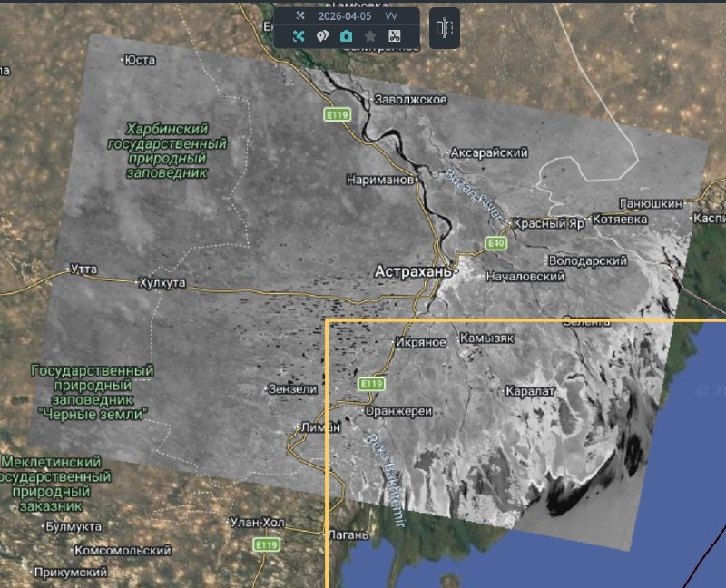This screenshot has width=726, height=588.
Task: Click the Улан-Хол place label
Action: (257, 522)
